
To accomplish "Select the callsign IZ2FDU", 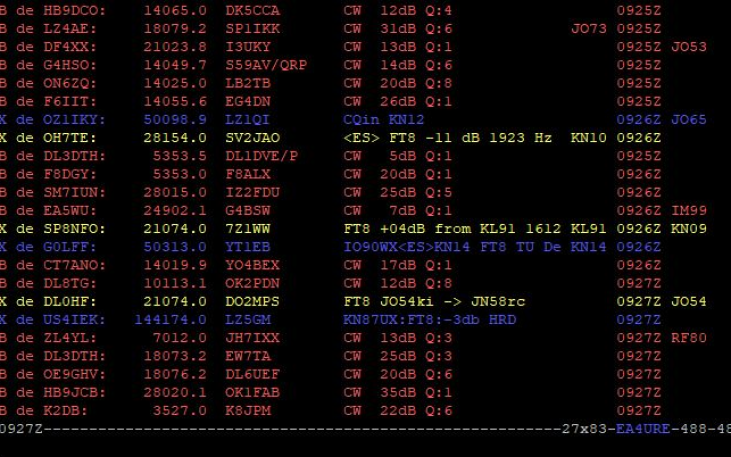I will (x=252, y=192).
